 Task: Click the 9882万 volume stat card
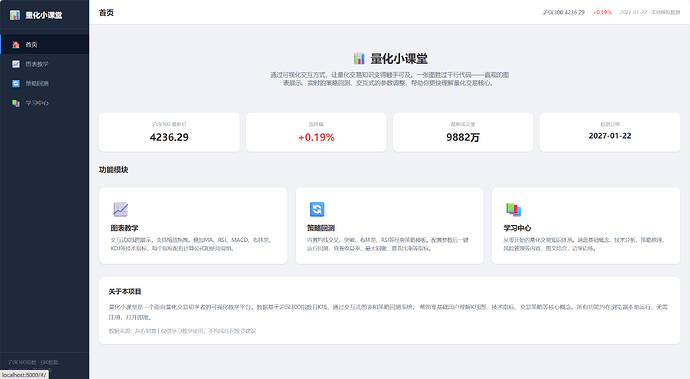463,132
